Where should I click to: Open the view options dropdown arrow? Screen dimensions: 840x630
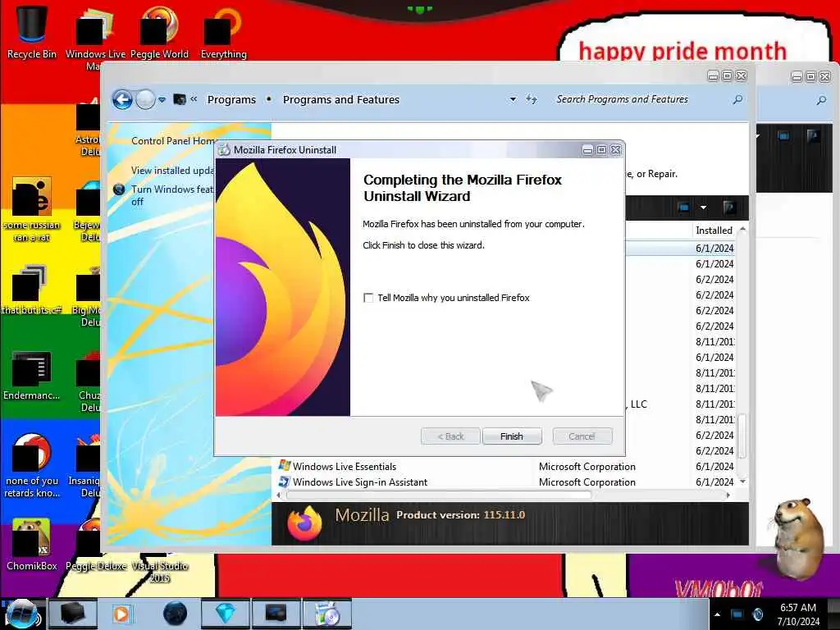click(x=703, y=208)
